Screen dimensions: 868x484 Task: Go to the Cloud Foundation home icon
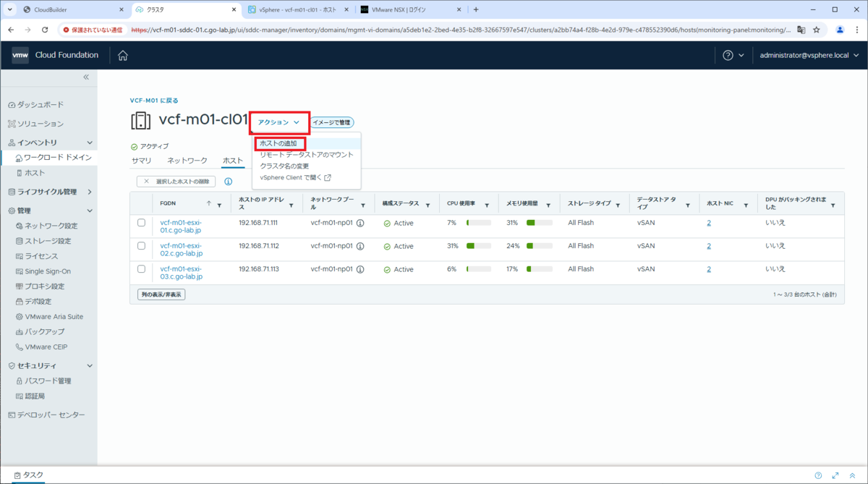coord(123,56)
